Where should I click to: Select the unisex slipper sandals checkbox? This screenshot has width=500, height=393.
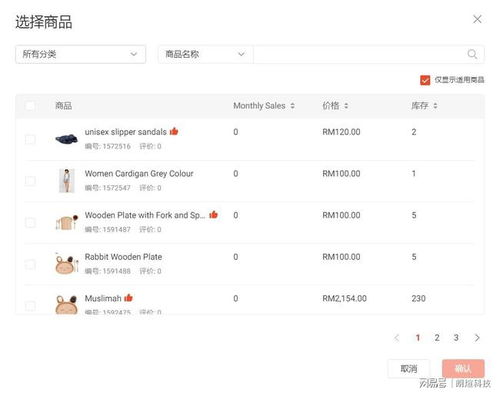pyautogui.click(x=30, y=139)
